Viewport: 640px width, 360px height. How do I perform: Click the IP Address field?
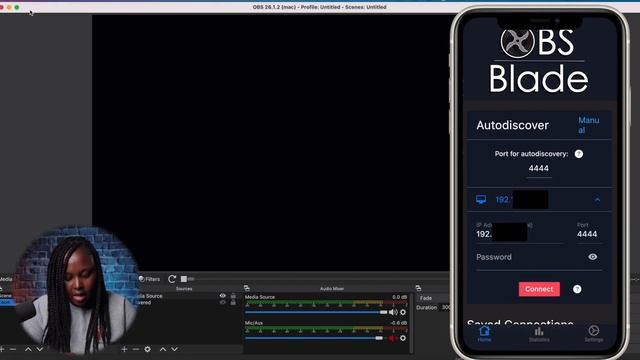pyautogui.click(x=519, y=233)
